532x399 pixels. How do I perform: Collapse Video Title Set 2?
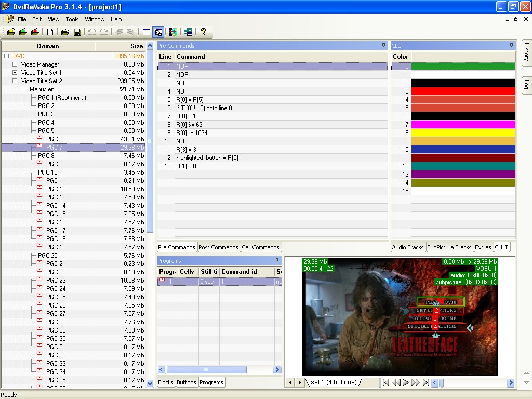click(x=15, y=81)
